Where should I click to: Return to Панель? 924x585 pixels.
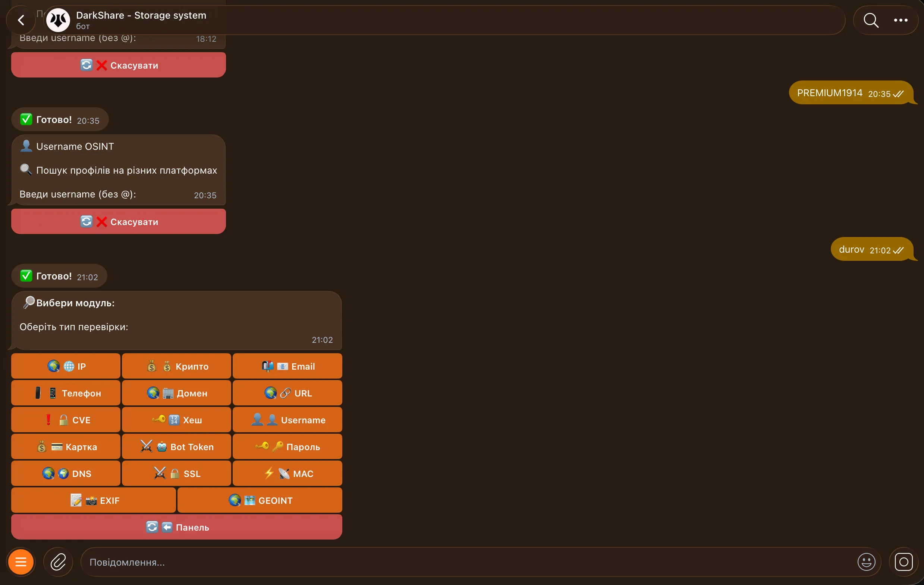[x=176, y=527]
